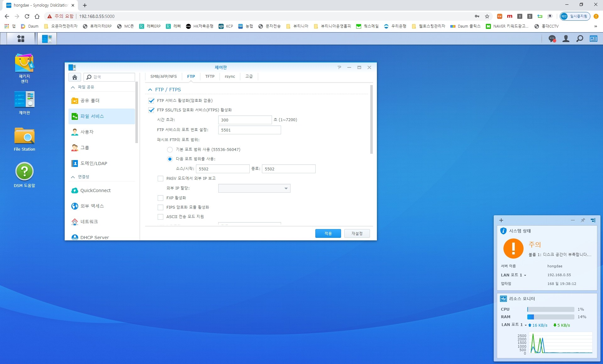This screenshot has width=603, height=364.
Task: Open Shared Folder in sidebar
Action: [102, 101]
